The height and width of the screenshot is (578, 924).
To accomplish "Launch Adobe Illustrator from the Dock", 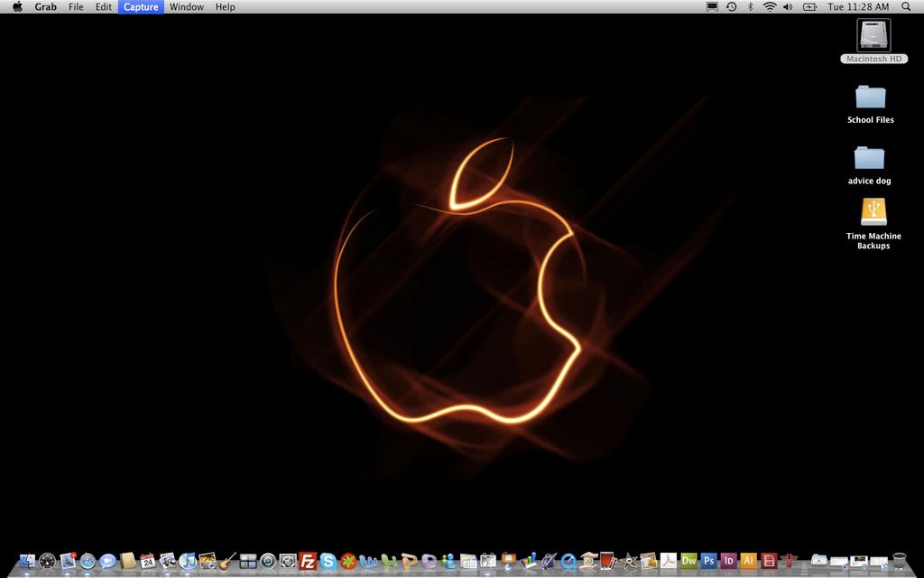I will pyautogui.click(x=748, y=561).
